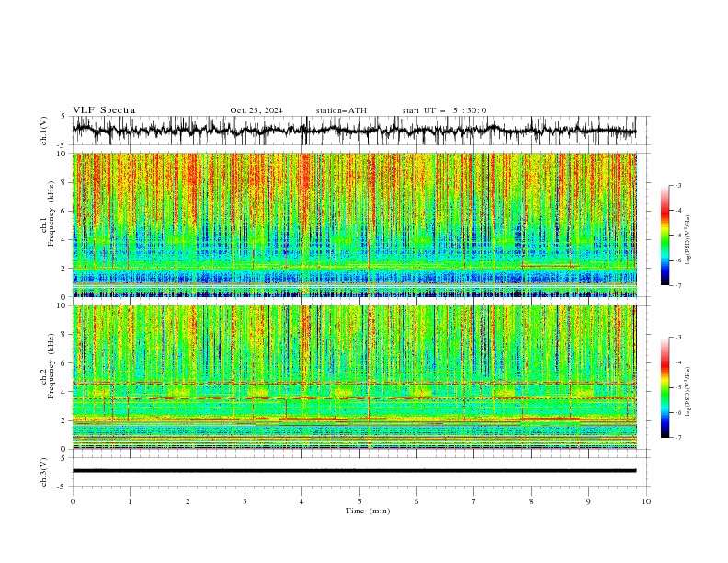The image size is (728, 563).
Task: Click the 'station=ATH' label
Action: (x=341, y=110)
